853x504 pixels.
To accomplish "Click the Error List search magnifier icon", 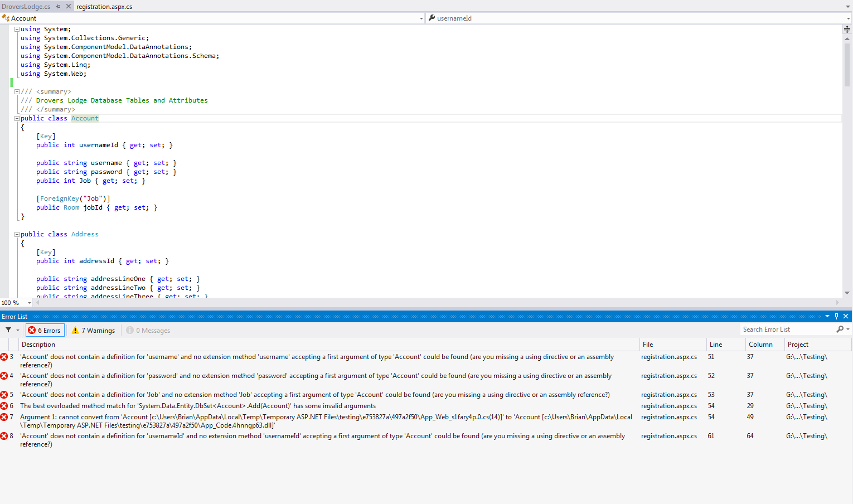I will 840,329.
